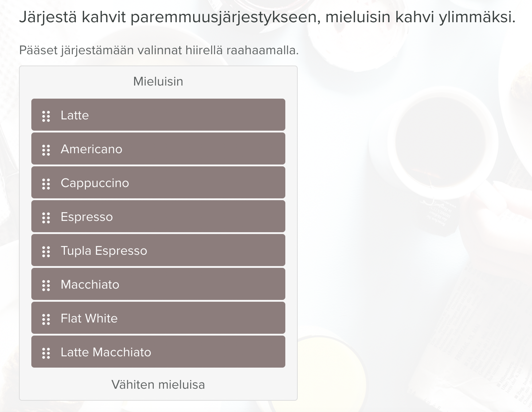Click the question title about ranking coffees

pyautogui.click(x=267, y=17)
